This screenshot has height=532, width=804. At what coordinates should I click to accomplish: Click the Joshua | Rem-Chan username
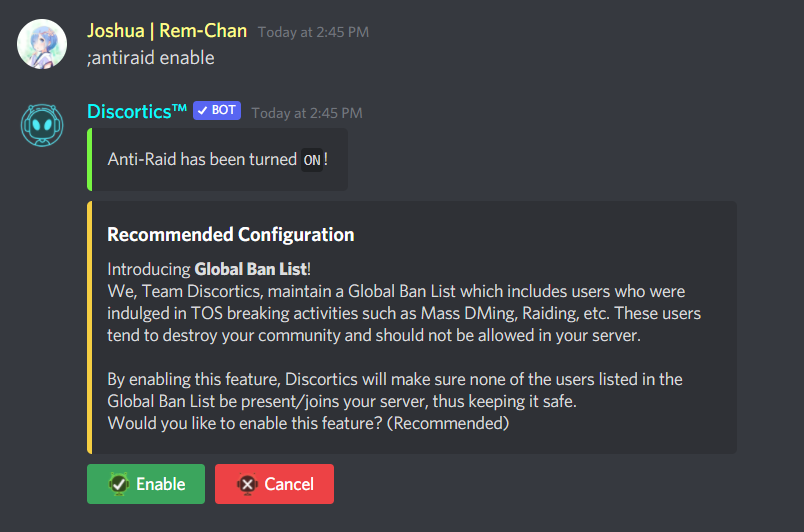click(x=167, y=31)
